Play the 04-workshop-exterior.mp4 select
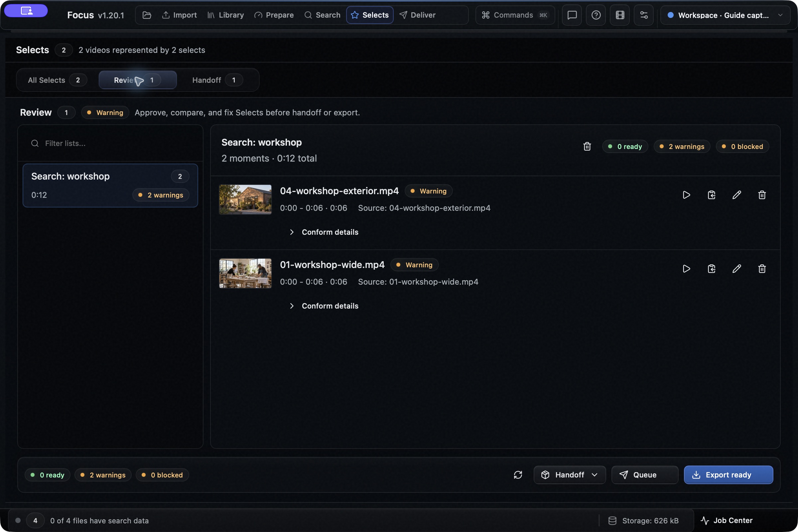This screenshot has width=798, height=532. [x=686, y=195]
